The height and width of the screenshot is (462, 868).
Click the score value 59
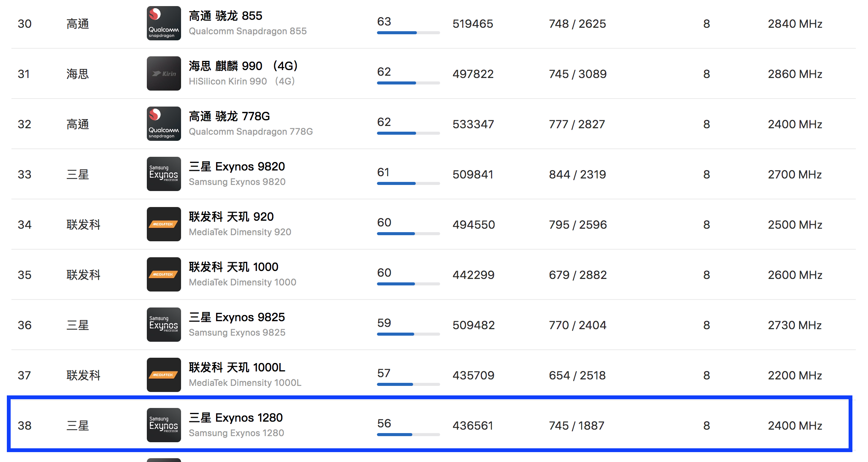pos(384,323)
